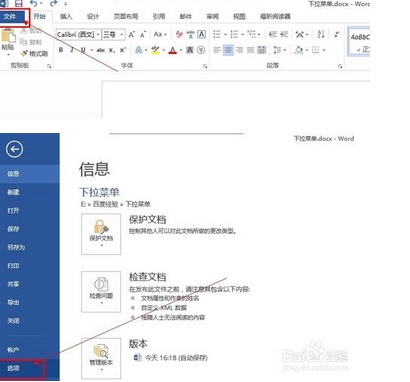Click the Clear Formatting eraser icon

pyautogui.click(x=180, y=34)
